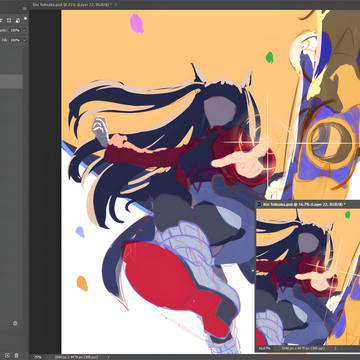
Task: Click the Opacity percentage value field
Action: click(15, 30)
